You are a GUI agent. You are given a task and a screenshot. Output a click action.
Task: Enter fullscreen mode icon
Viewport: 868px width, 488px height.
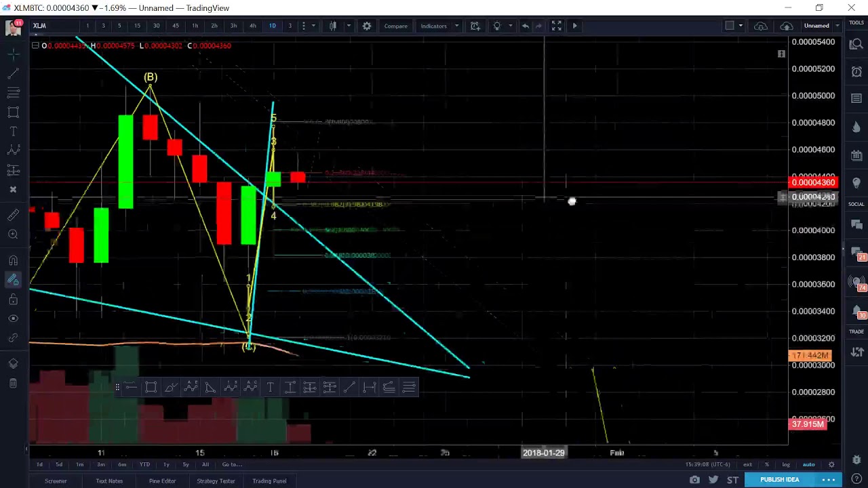556,26
